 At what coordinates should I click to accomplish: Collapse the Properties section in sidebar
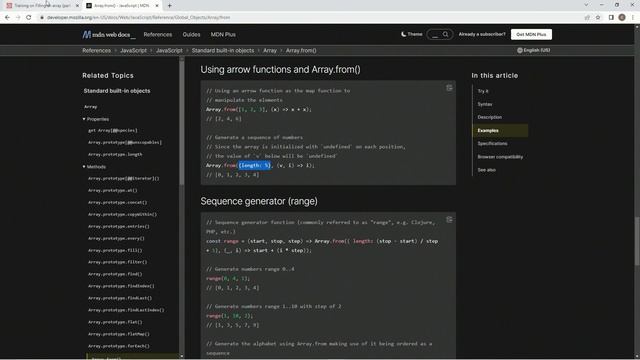(x=96, y=119)
